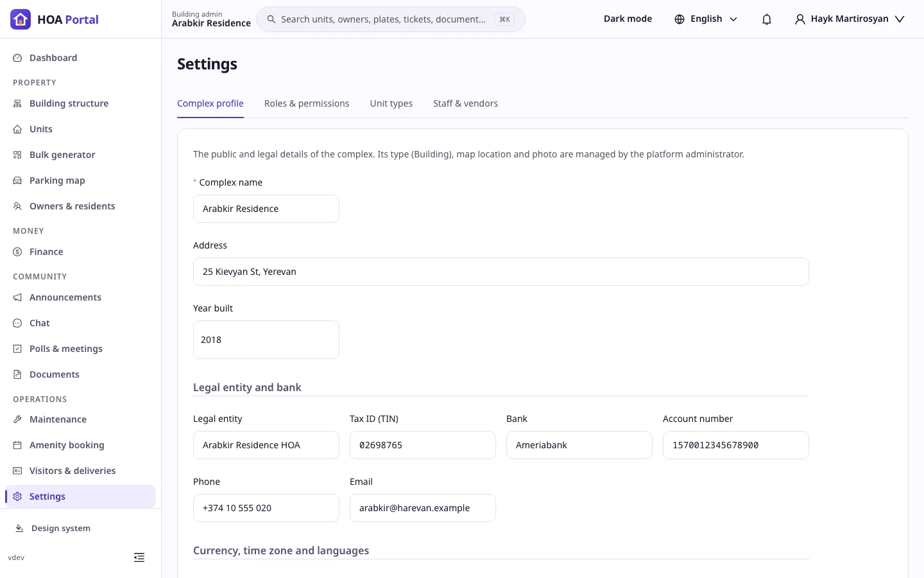The width and height of the screenshot is (924, 578).
Task: Open Visitors & deliveries in the sidebar
Action: [80, 471]
